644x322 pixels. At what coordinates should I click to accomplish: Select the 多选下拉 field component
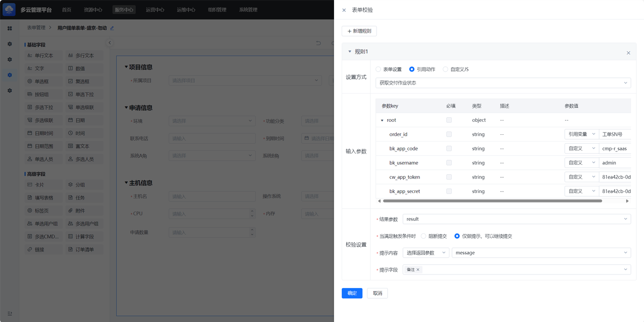pyautogui.click(x=43, y=107)
